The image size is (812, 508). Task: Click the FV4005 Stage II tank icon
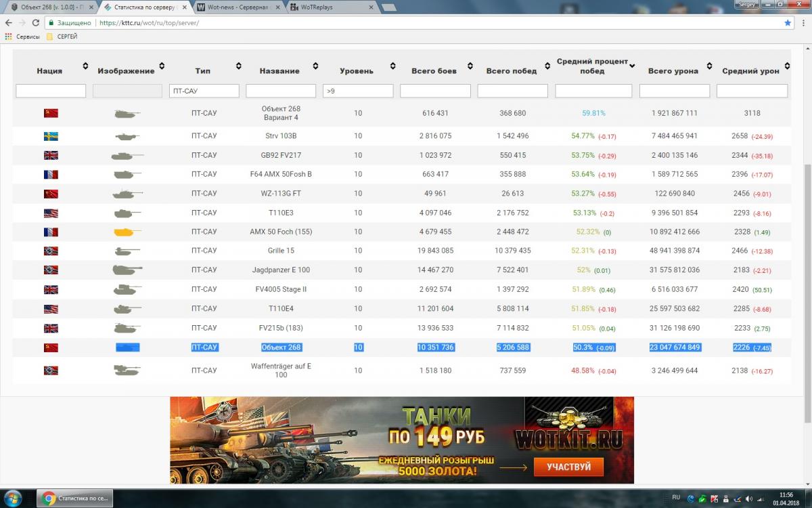coord(127,289)
